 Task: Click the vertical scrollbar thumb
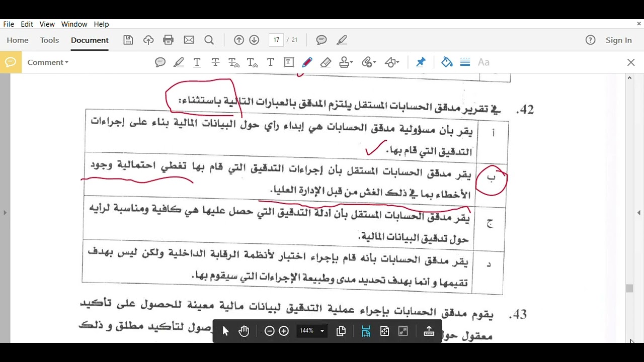629,288
